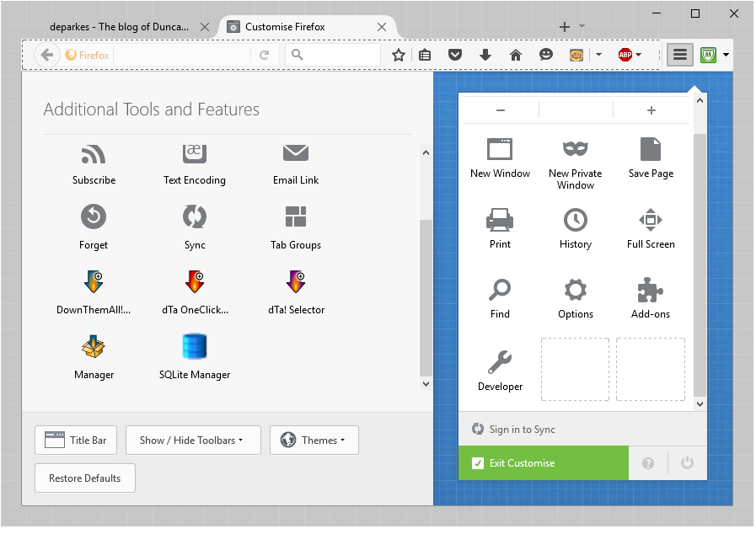Select the Tab Groups icon
This screenshot has width=756, height=534.
[295, 217]
